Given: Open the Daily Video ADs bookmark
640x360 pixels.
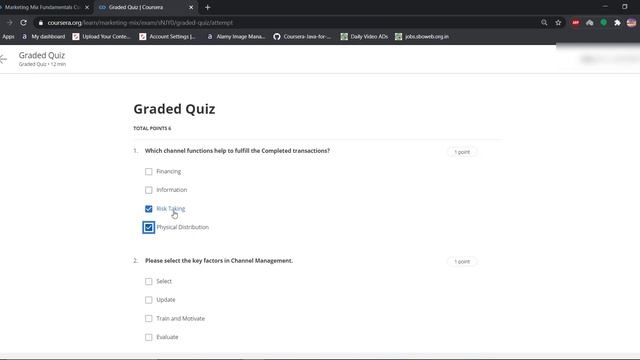Looking at the screenshot, I should (x=364, y=37).
